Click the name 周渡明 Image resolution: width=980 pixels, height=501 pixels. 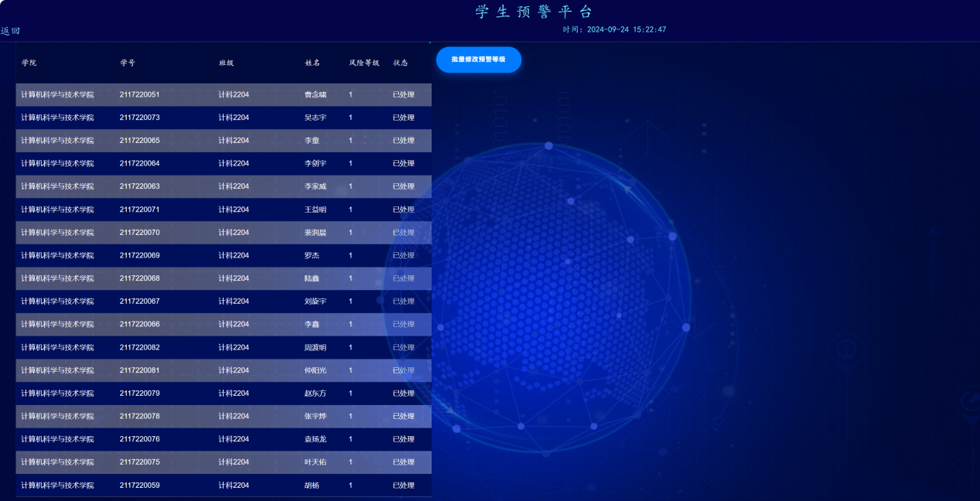tap(315, 348)
